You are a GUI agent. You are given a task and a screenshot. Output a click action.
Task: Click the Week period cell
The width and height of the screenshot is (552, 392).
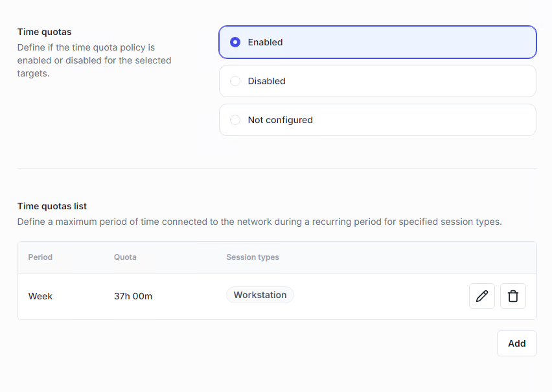point(40,296)
